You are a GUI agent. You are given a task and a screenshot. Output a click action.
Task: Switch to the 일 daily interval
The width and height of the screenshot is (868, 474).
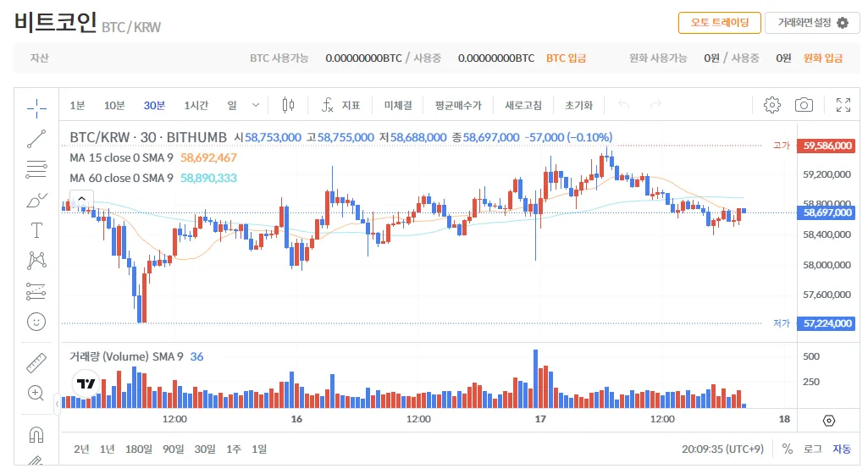(x=232, y=105)
